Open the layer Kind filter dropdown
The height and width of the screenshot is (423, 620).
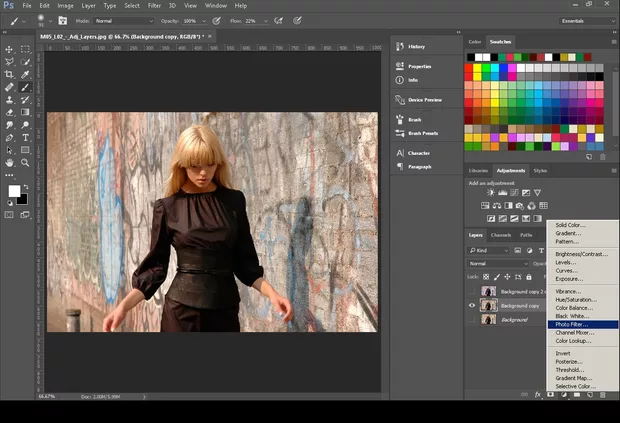(x=491, y=250)
